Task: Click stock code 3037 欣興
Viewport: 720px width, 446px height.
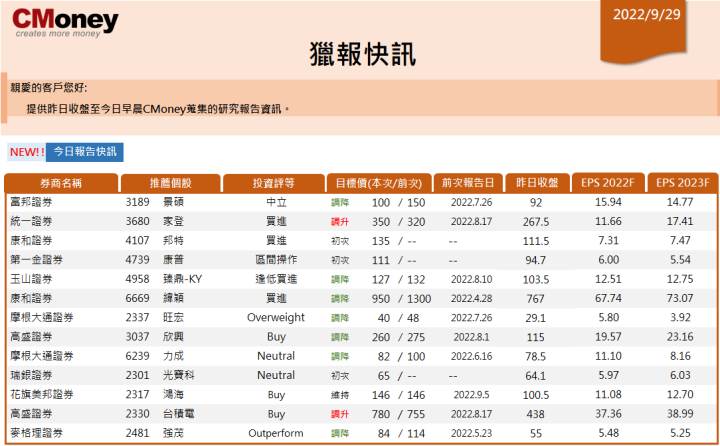Action: pyautogui.click(x=155, y=337)
